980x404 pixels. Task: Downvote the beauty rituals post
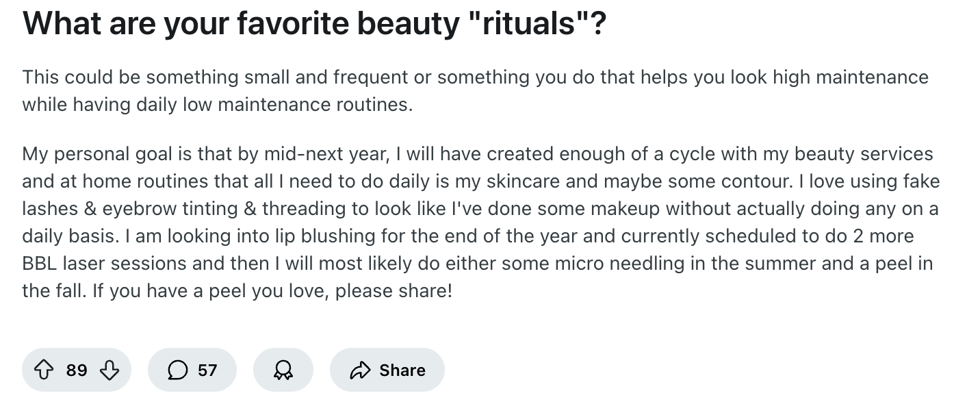[x=108, y=370]
